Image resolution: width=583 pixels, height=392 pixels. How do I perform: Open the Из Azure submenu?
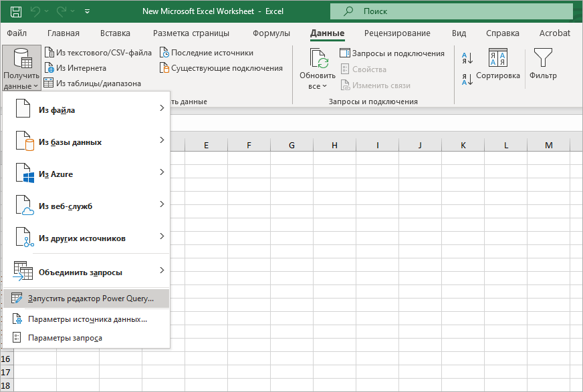pyautogui.click(x=86, y=174)
